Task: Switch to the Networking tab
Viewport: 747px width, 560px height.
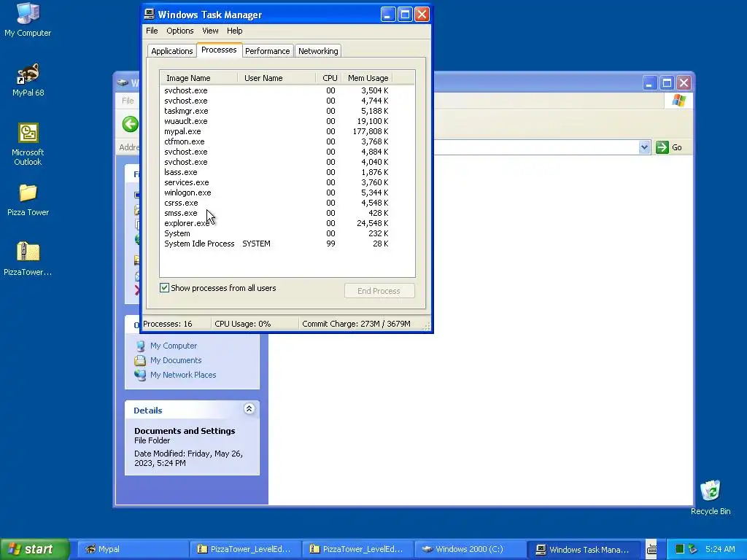Action: click(x=318, y=51)
